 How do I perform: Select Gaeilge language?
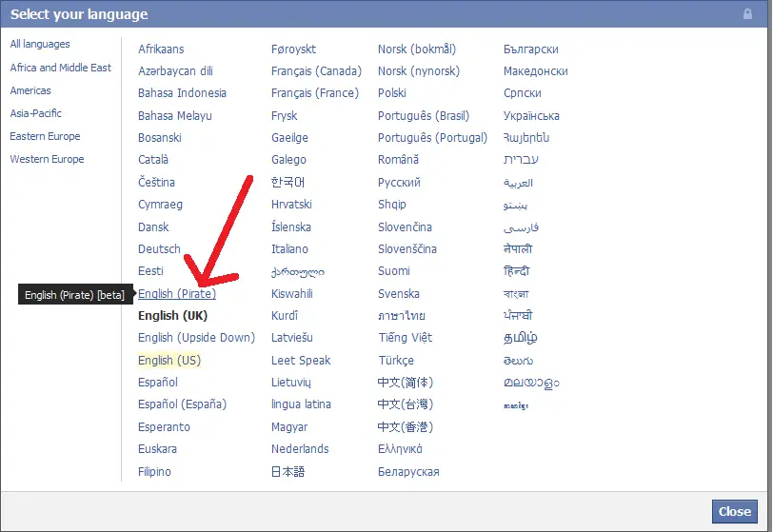(x=289, y=138)
